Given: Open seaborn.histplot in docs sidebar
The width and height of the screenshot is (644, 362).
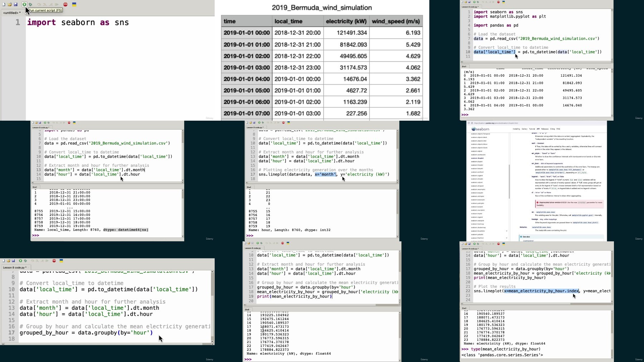Looking at the screenshot, I should click(x=477, y=165).
